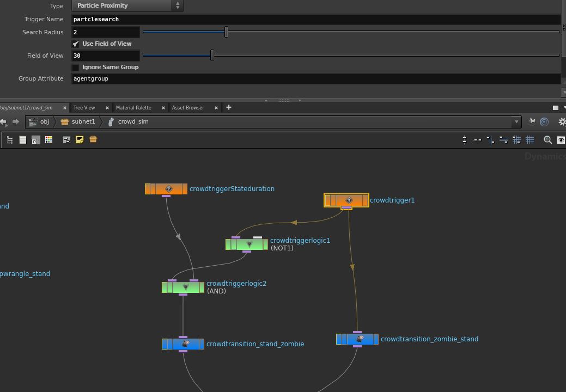Viewport: 566px width, 392px height.
Task: Select crowd_sim in the path bar
Action: tap(128, 122)
